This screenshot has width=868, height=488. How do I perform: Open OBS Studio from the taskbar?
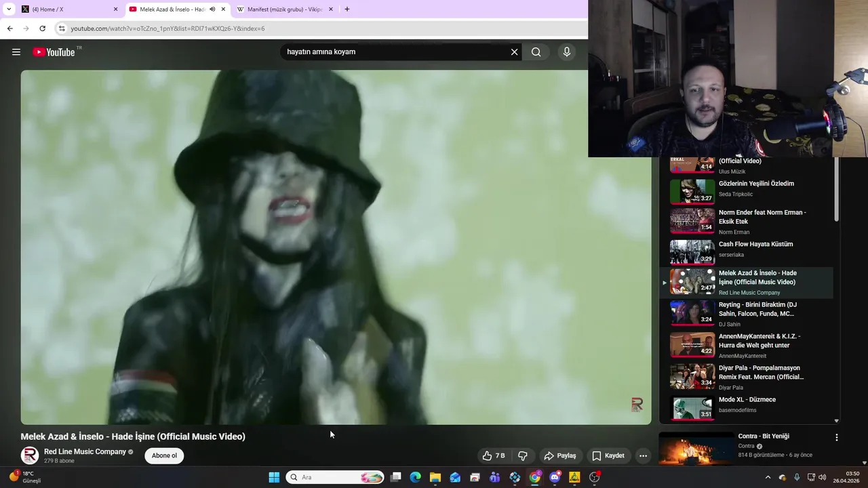595,477
